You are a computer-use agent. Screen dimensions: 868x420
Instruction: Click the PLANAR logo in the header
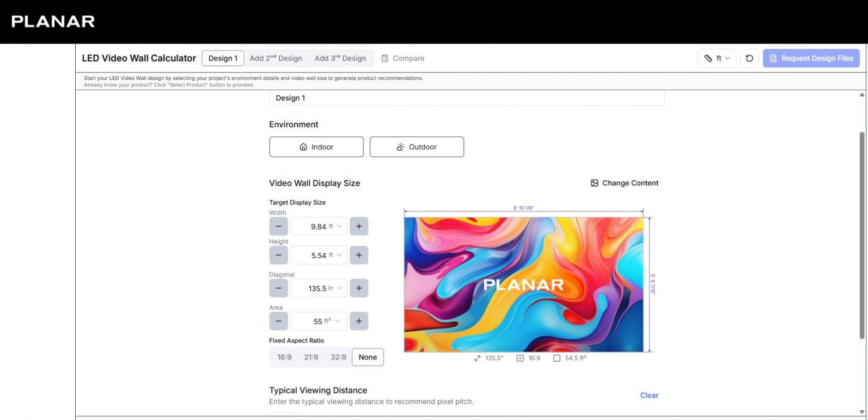point(53,21)
